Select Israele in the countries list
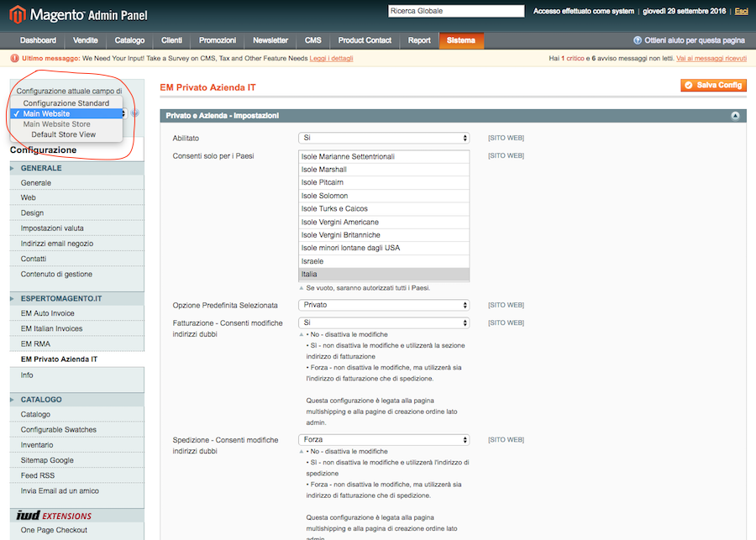The image size is (756, 540). (x=384, y=261)
